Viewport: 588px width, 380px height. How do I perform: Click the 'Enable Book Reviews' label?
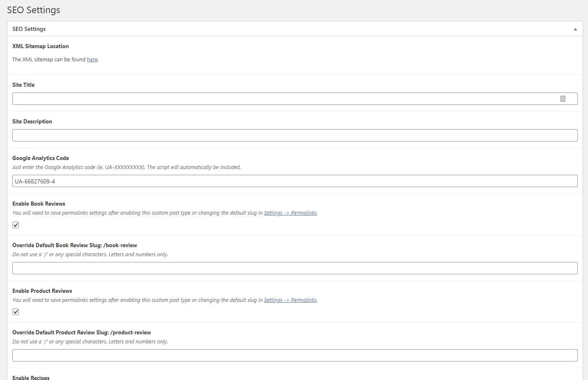[x=39, y=204]
